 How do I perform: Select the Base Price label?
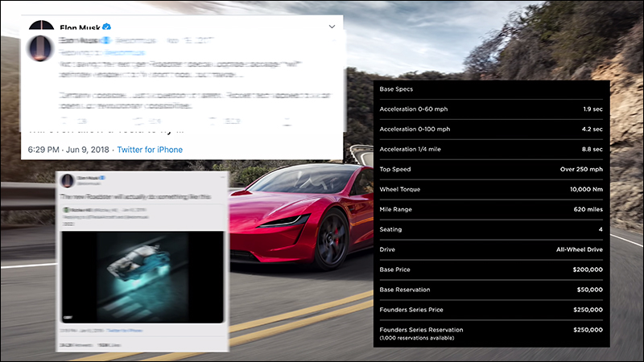point(394,269)
